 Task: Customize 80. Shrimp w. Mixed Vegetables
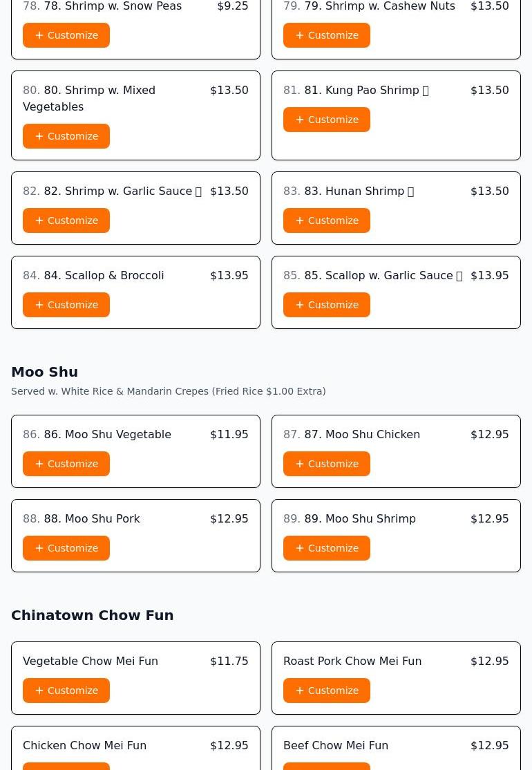coord(66,136)
